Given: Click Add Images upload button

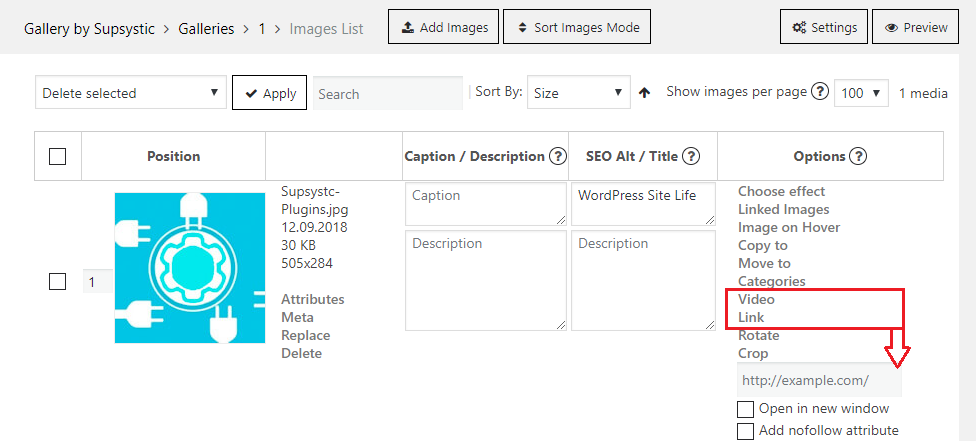Looking at the screenshot, I should click(x=443, y=27).
